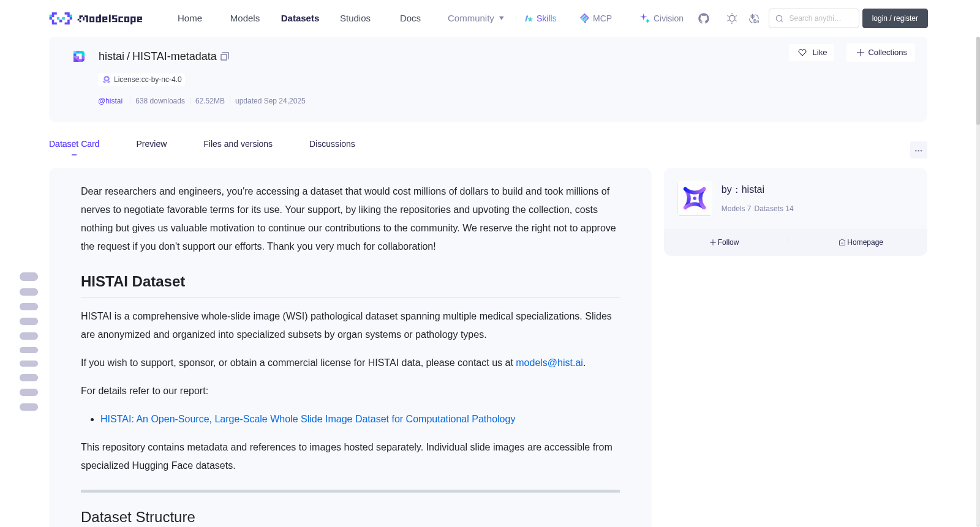Click the license badge icon
Screen dimensions: 980x527
(x=107, y=80)
